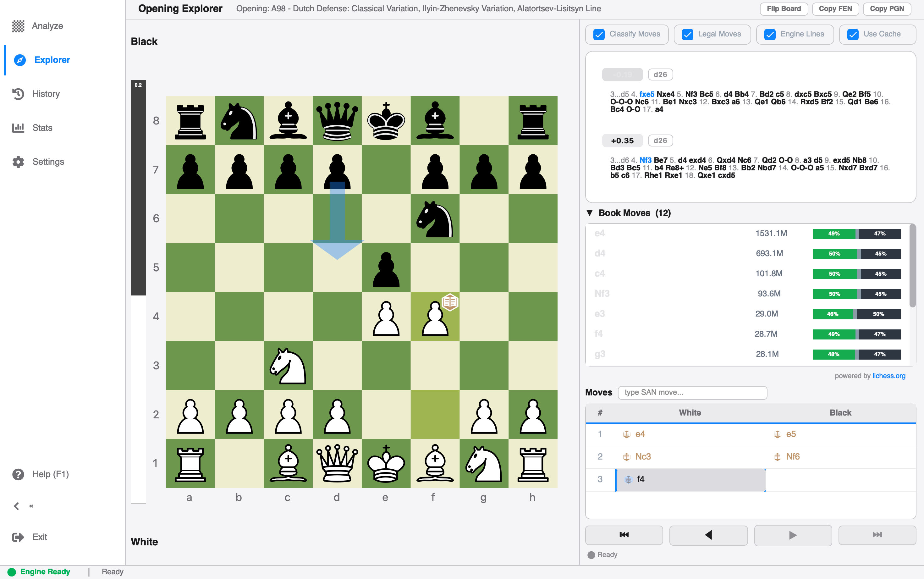Screen dimensions: 924x579
Task: Click the Exit door icon
Action: tap(18, 537)
